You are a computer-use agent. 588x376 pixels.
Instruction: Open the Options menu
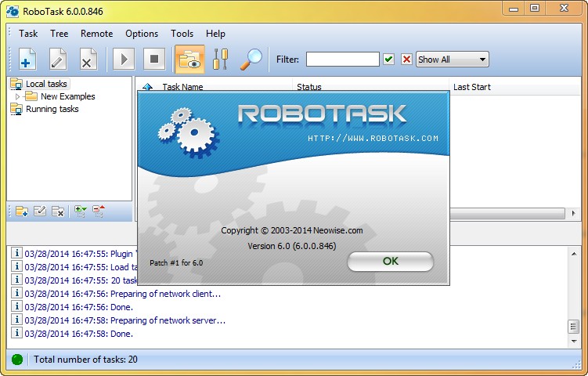[142, 34]
